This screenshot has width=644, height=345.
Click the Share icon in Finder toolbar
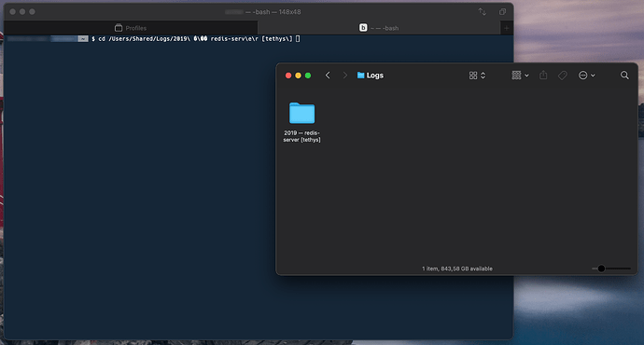click(543, 76)
